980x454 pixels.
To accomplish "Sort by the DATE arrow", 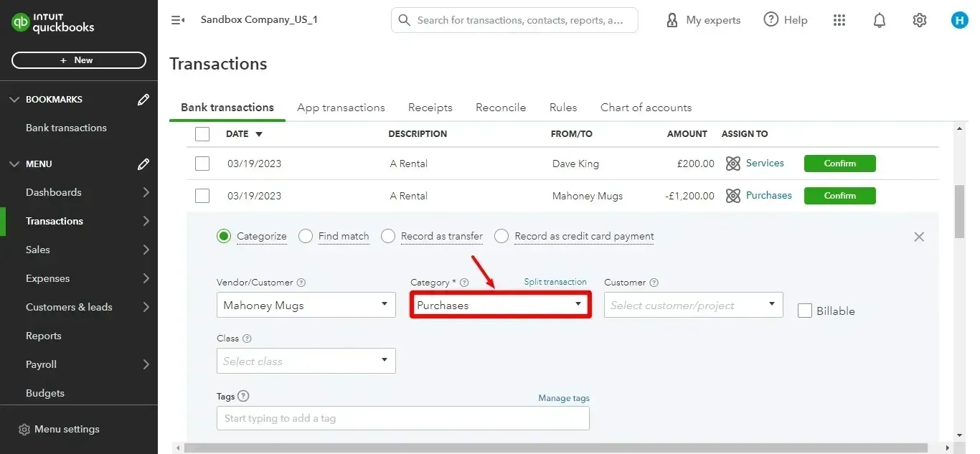I will click(x=259, y=134).
